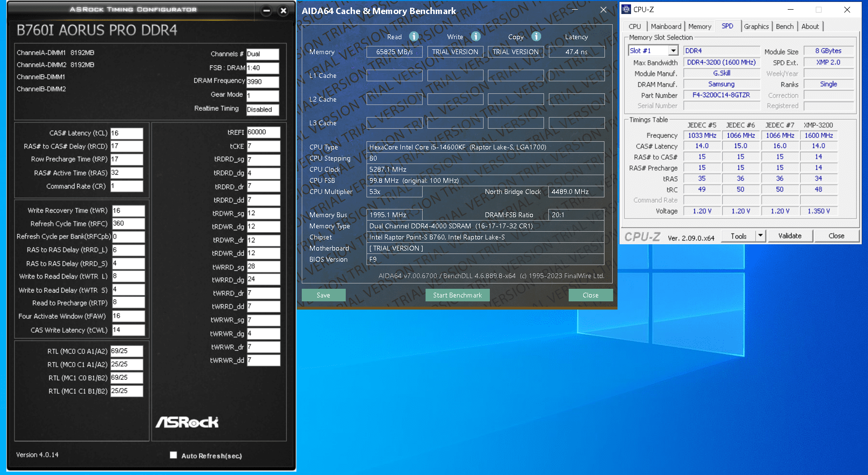Screen dimensions: 868x475
Task: Click the CPU-Z app icon in title bar
Action: click(626, 9)
